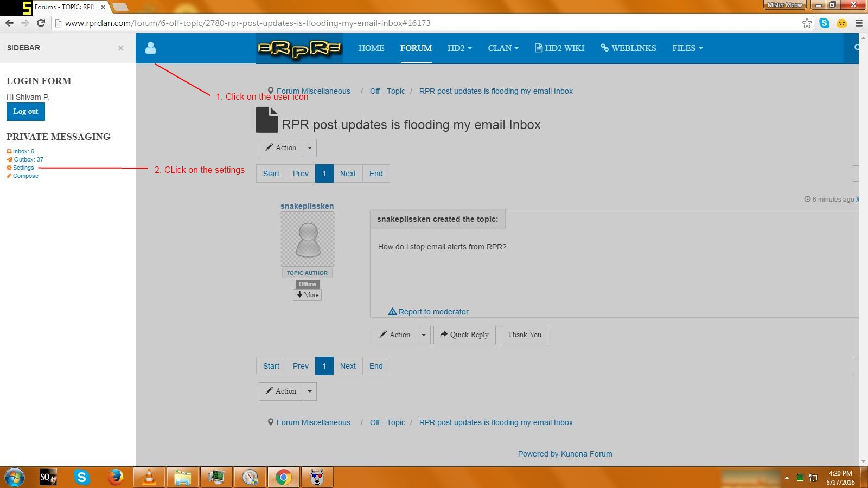Open Chrome menu hamburger icon
The width and height of the screenshot is (868, 488).
pyautogui.click(x=859, y=23)
